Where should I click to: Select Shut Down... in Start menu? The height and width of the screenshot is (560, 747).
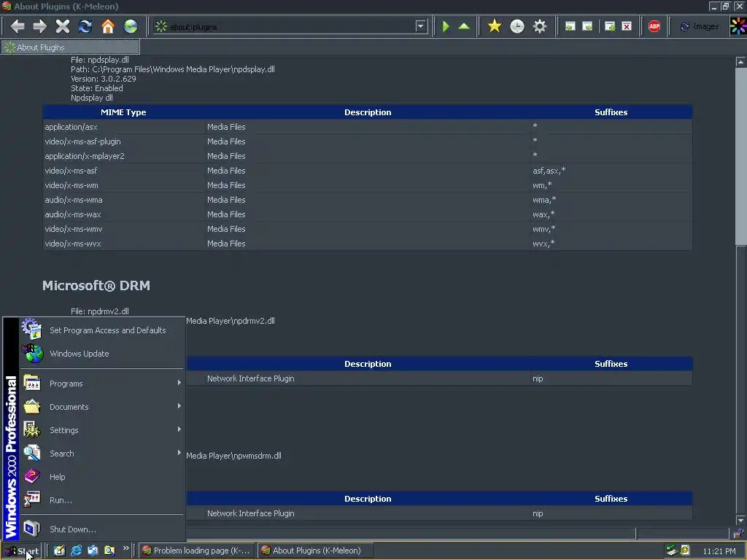click(x=101, y=529)
